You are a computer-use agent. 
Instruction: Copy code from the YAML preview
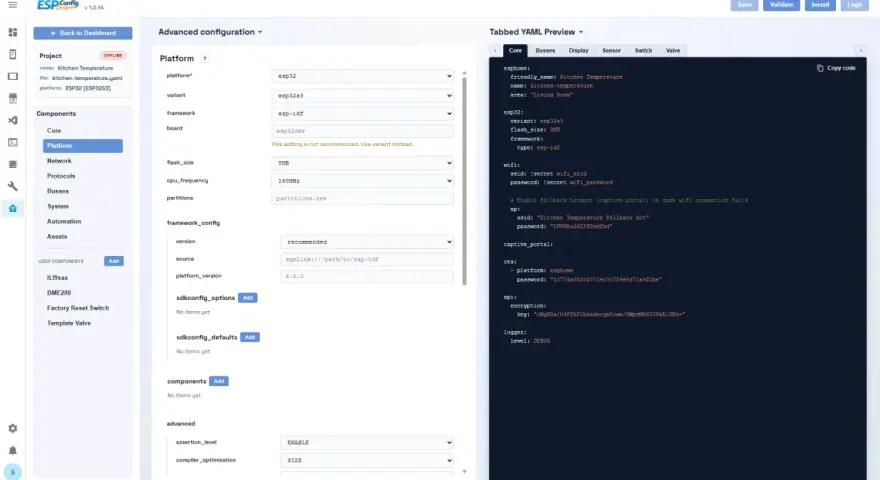coord(836,68)
